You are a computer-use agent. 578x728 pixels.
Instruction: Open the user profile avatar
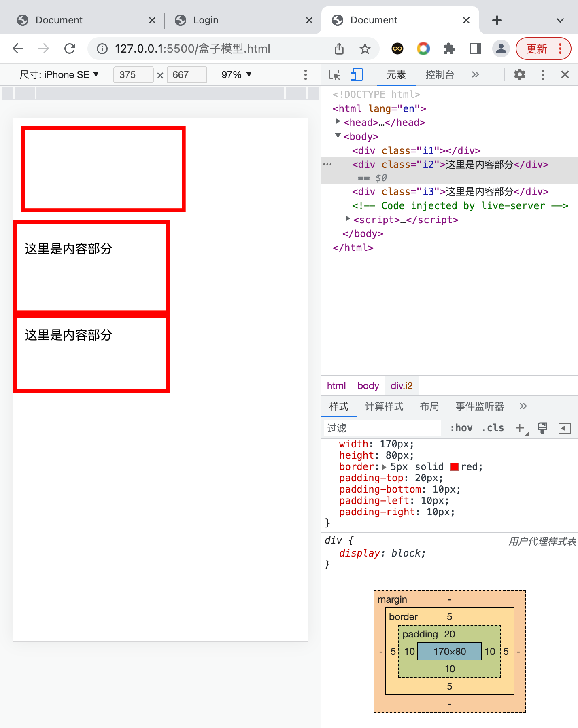pyautogui.click(x=501, y=49)
